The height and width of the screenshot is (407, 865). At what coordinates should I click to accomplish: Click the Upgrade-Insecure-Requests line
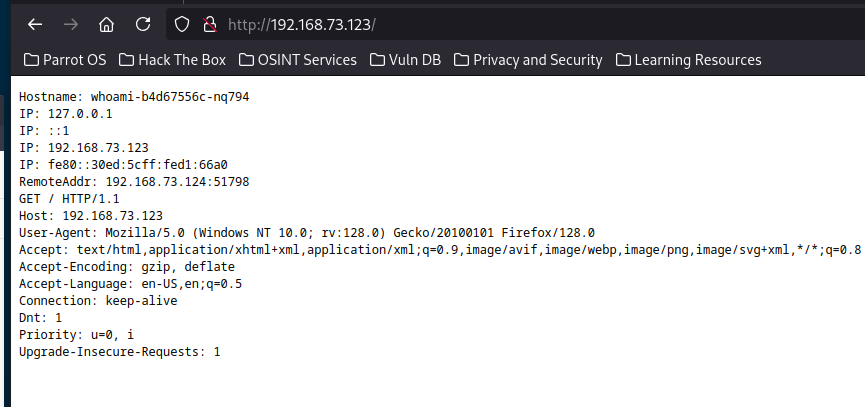click(119, 352)
